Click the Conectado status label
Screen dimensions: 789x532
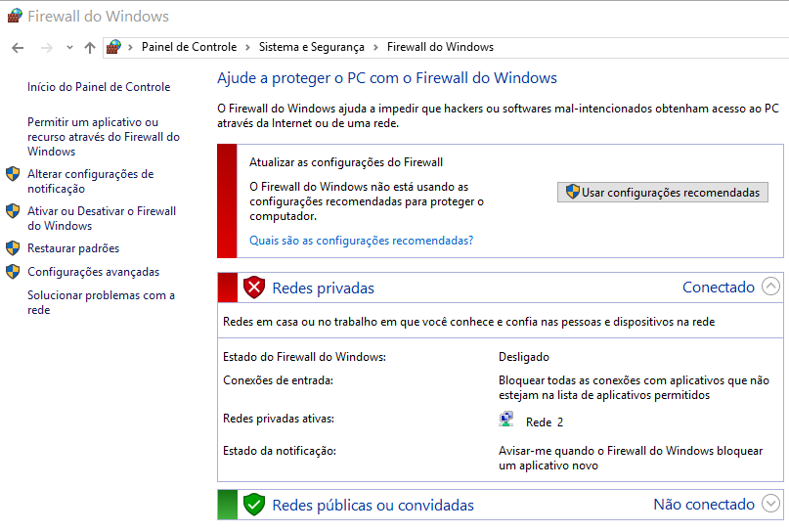[x=719, y=287]
